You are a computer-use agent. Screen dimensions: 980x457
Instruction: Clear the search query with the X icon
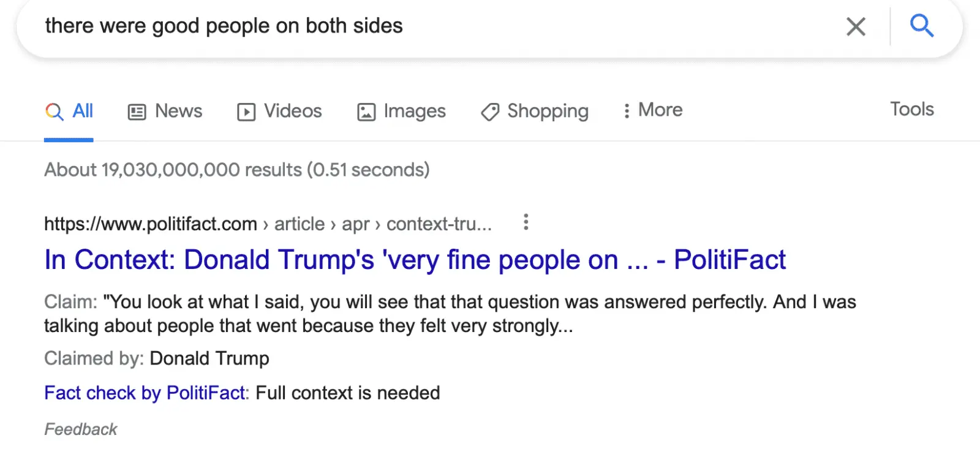pos(855,26)
